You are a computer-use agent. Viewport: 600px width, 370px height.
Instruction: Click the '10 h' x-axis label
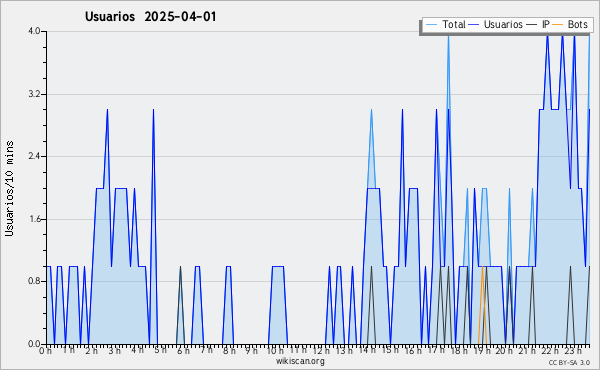275,350
